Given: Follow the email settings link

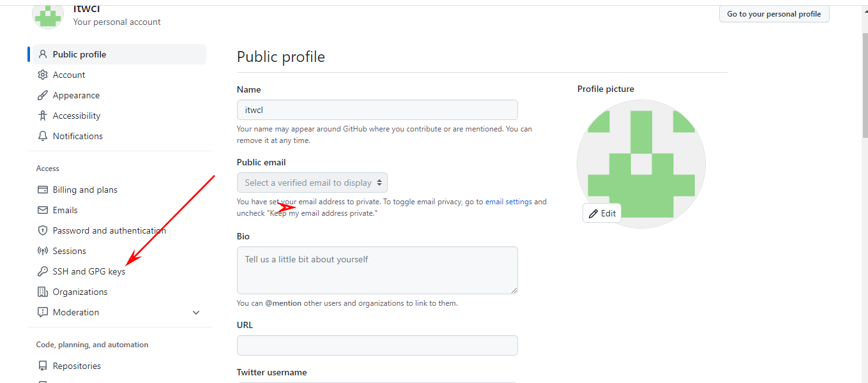Looking at the screenshot, I should [x=508, y=202].
